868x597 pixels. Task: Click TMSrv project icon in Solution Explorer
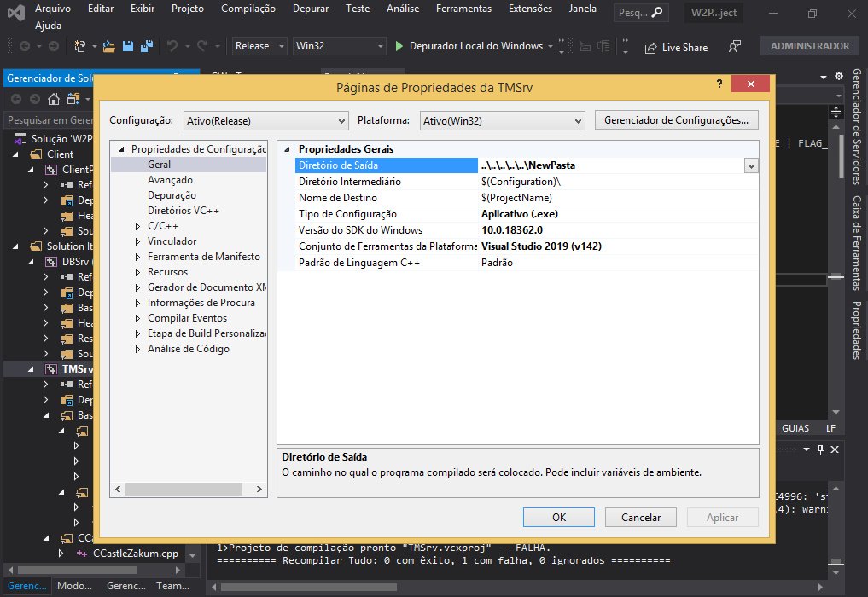51,369
